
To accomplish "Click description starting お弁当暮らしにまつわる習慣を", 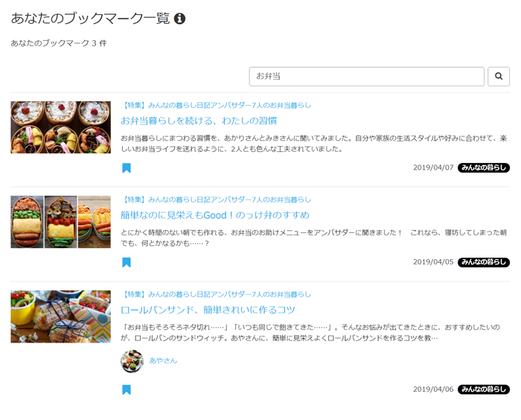I will click(x=313, y=144).
